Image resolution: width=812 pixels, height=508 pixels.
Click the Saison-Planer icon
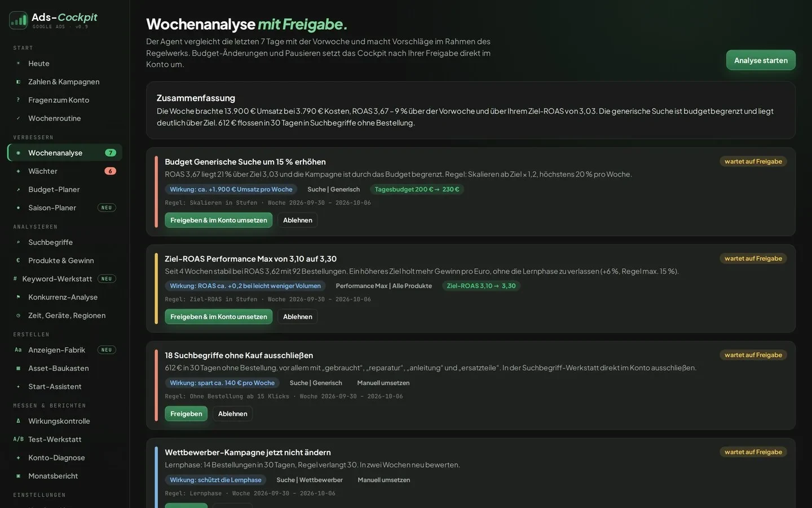(18, 208)
